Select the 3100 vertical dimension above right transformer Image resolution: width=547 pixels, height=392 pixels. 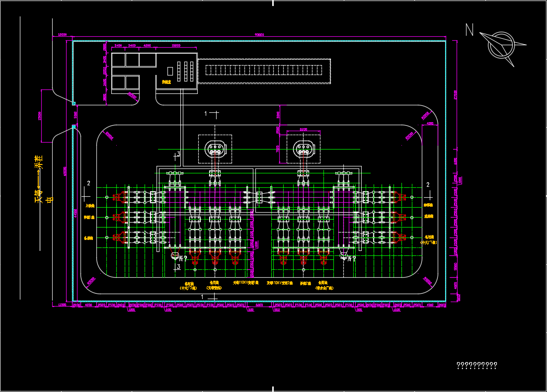pos(278,114)
